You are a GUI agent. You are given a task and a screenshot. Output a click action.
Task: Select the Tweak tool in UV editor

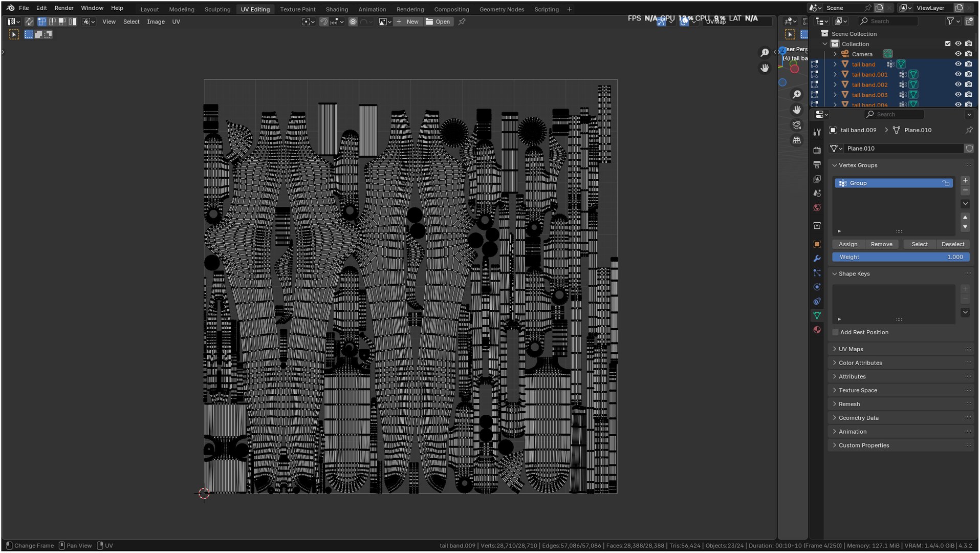coord(14,34)
